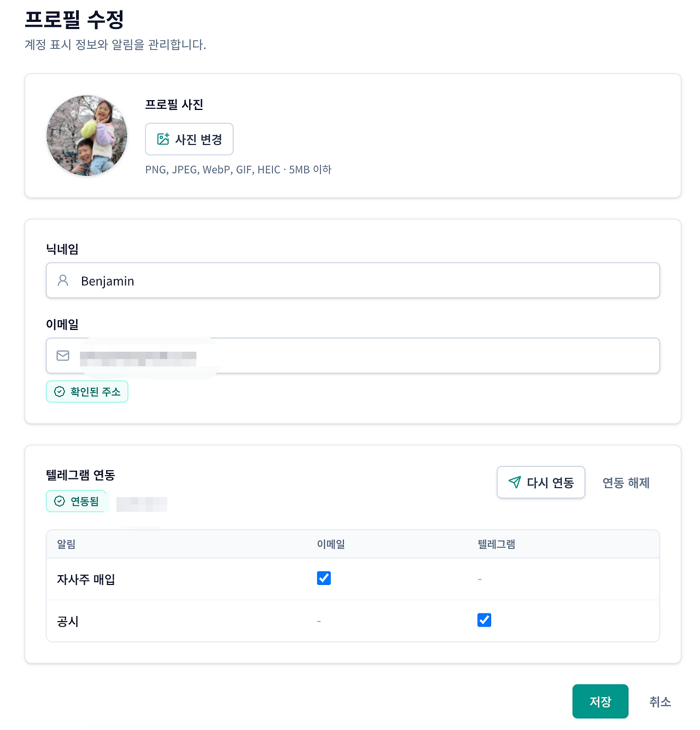
Task: Focus the 닉네임 field containing Benjamin
Action: (x=353, y=281)
